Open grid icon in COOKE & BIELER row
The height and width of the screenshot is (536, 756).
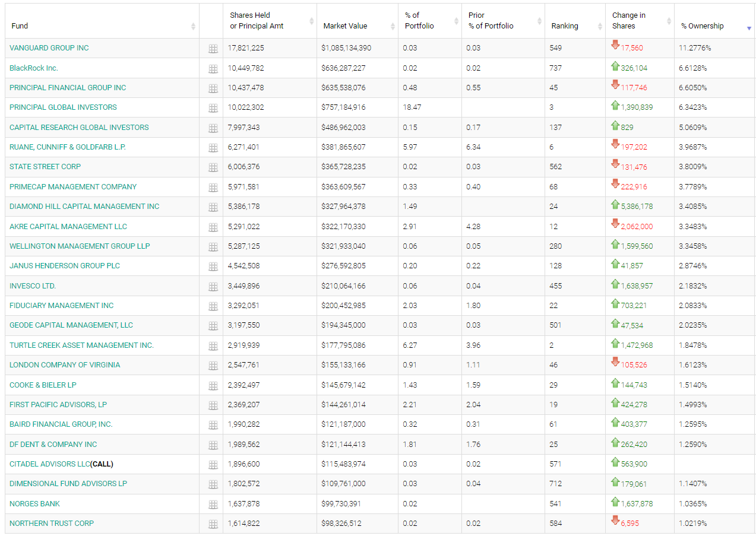tap(213, 386)
